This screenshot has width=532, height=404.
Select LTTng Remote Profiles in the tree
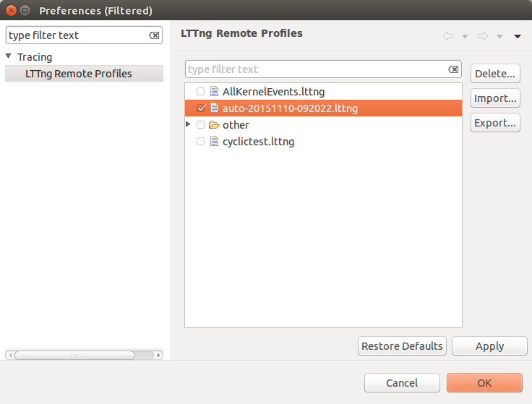78,74
